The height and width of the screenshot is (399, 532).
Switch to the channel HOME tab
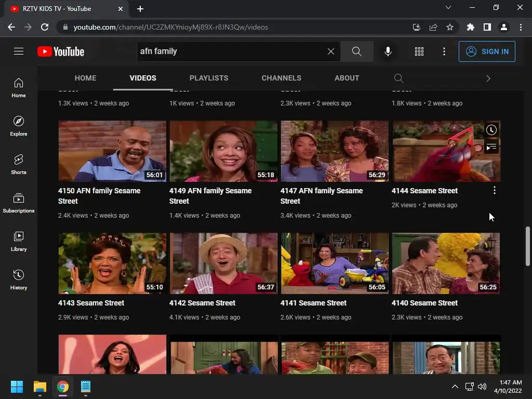86,78
